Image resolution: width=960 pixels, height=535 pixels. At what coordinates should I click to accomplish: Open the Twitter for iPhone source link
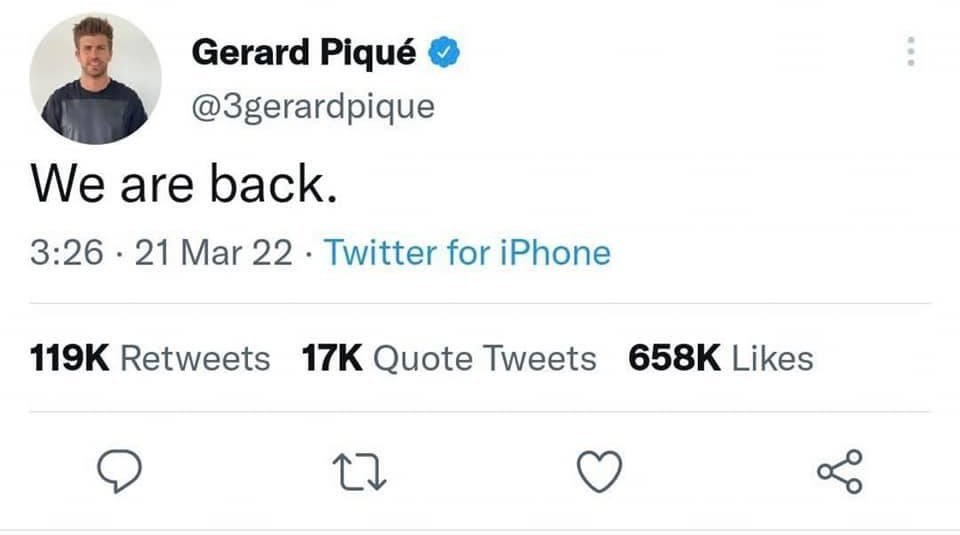tap(467, 253)
